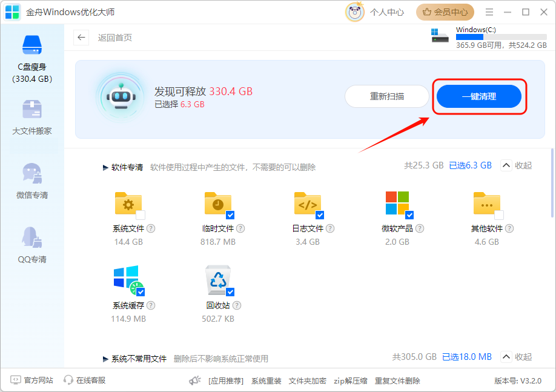The image size is (556, 392).
Task: Click help icon next to 临时文件
Action: click(240, 228)
